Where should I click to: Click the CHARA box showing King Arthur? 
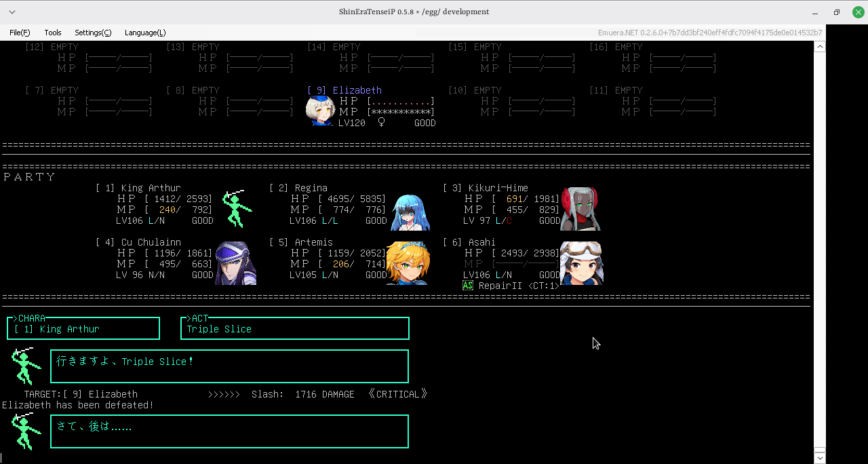pos(83,328)
